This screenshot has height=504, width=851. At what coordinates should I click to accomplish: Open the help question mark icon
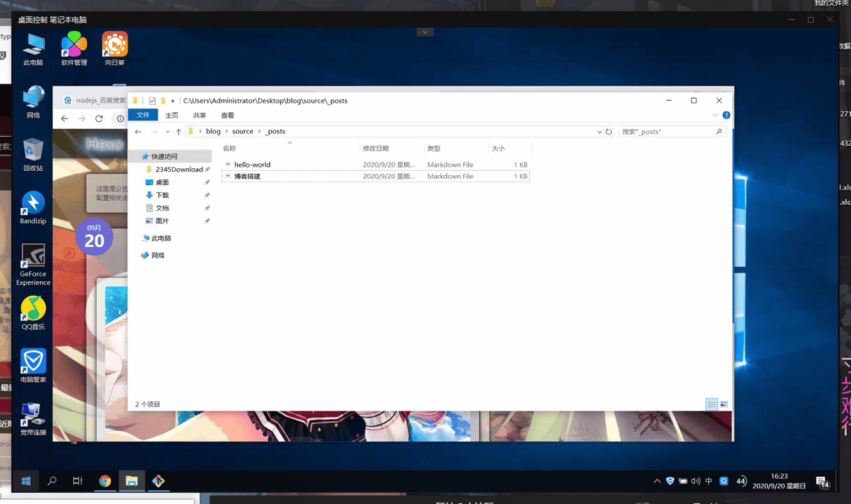click(x=726, y=115)
